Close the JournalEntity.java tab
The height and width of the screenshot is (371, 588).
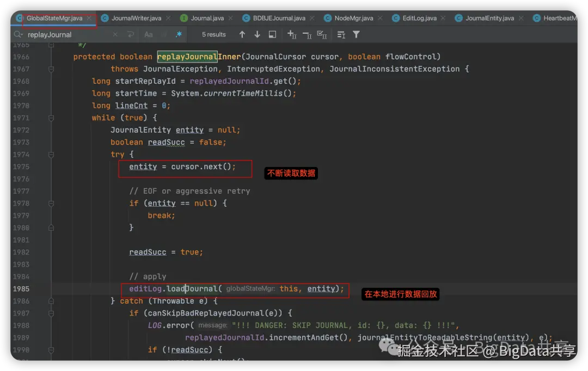point(521,18)
